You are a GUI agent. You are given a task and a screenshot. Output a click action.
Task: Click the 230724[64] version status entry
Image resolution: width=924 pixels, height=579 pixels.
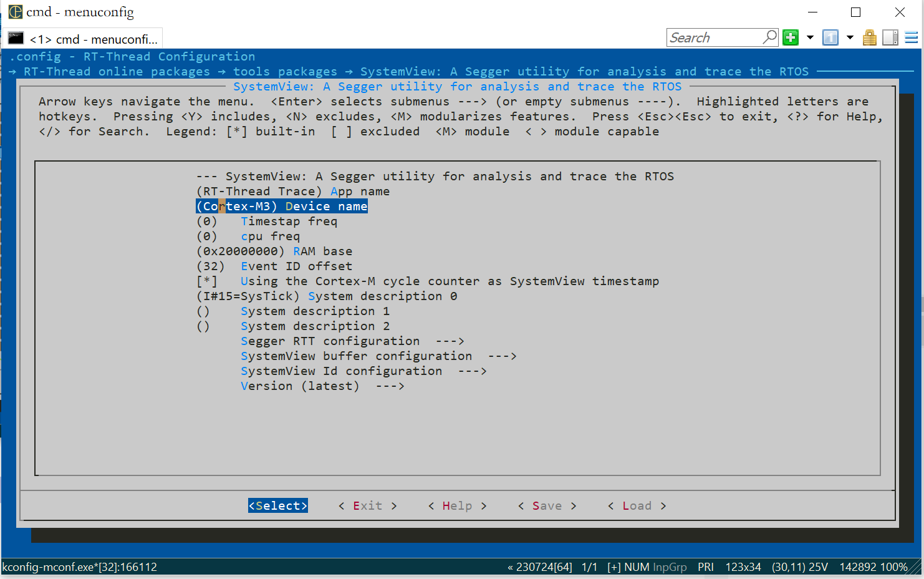pos(540,567)
